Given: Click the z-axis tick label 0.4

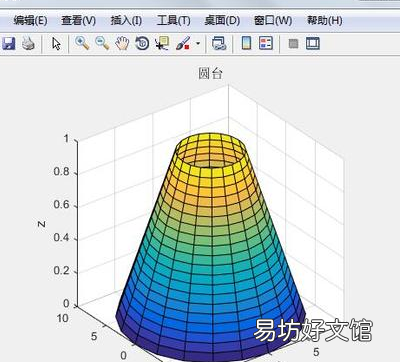Looking at the screenshot, I should pos(61,237).
